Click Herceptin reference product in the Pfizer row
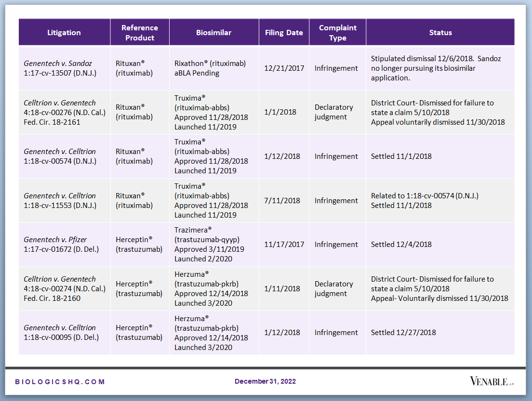 (140, 245)
